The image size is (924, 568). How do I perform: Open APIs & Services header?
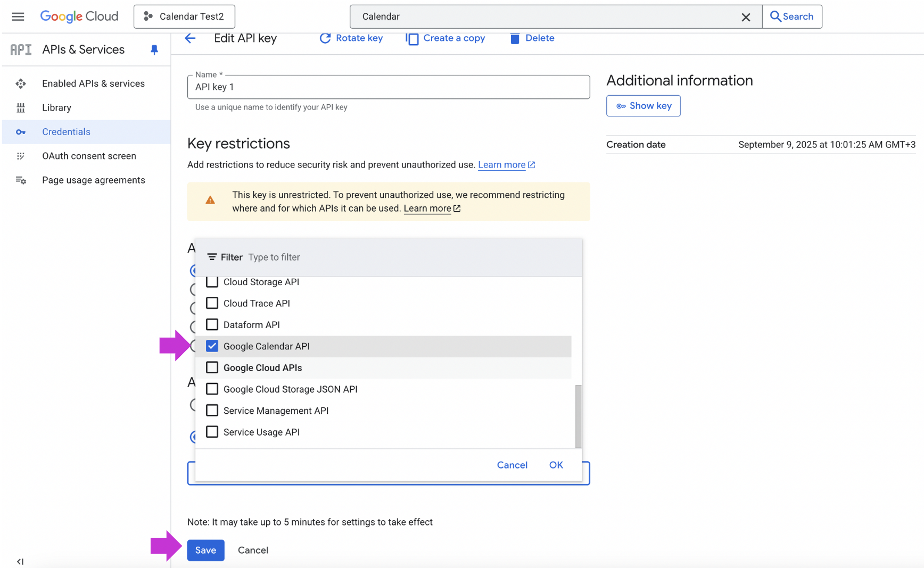tap(84, 49)
